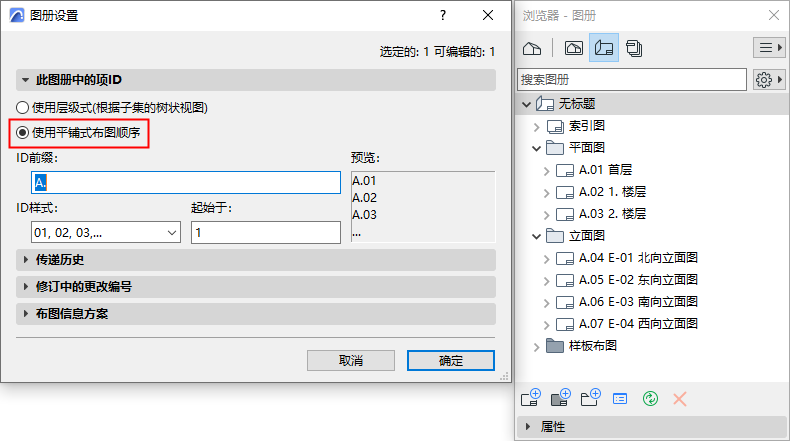Expand the 布图信息方案 section

pyautogui.click(x=25, y=313)
